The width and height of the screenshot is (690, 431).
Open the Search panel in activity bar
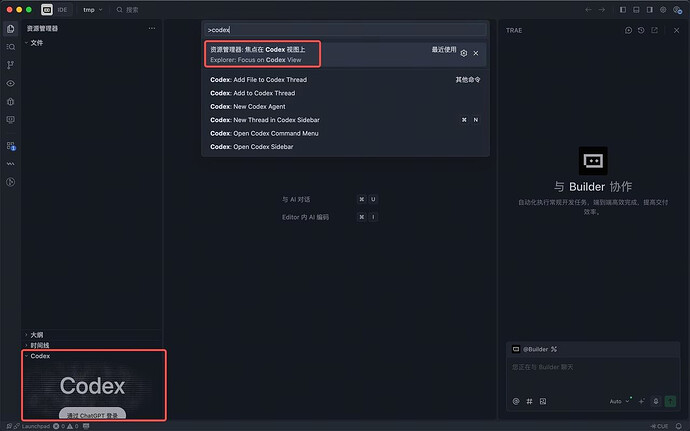[x=11, y=47]
